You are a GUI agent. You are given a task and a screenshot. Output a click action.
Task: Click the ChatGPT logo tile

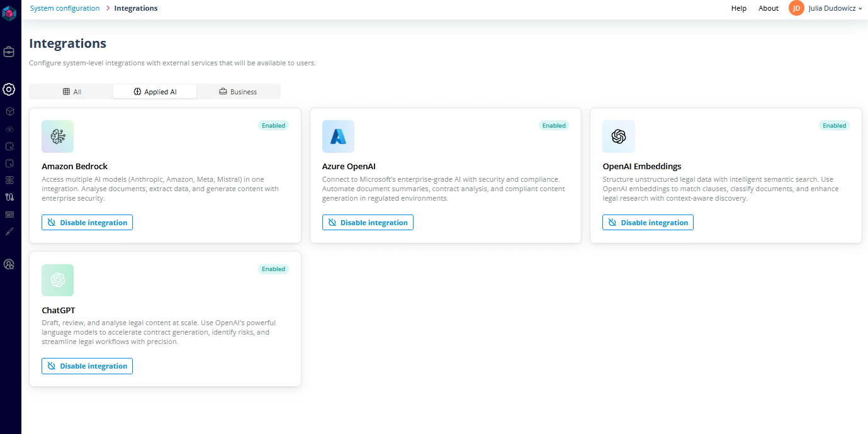pos(58,280)
